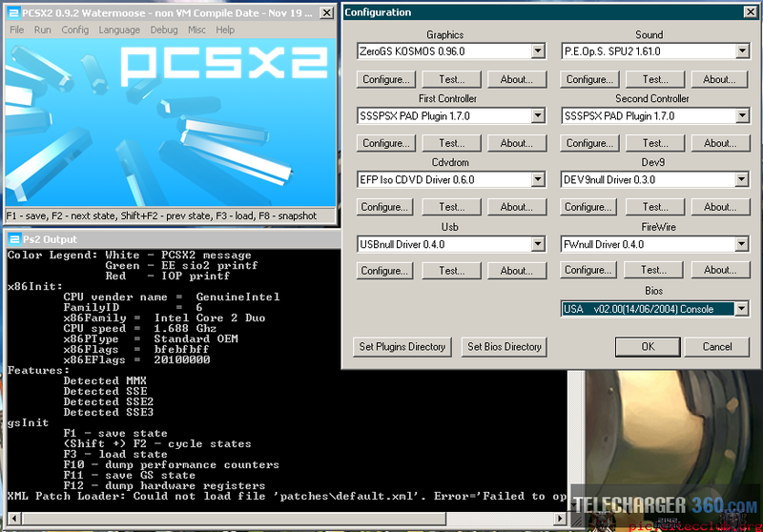Screen dimensions: 763x532
Task: Configure the FireWire plugin
Action: pyautogui.click(x=588, y=270)
